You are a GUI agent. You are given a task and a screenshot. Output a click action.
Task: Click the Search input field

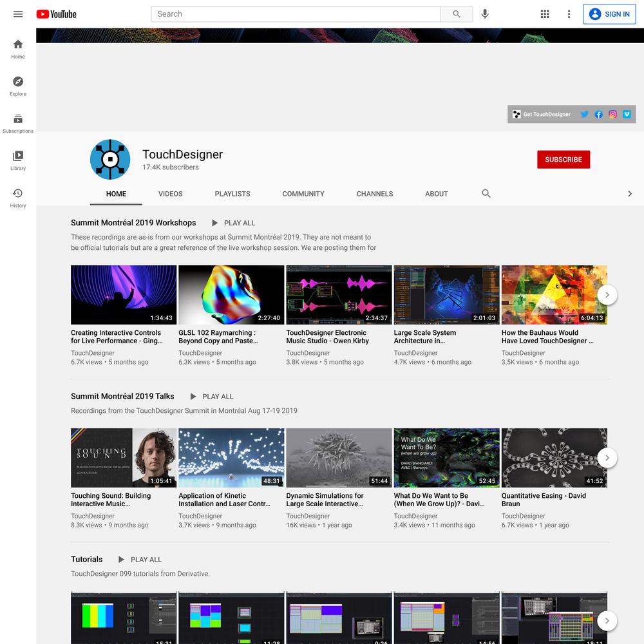[x=296, y=14]
